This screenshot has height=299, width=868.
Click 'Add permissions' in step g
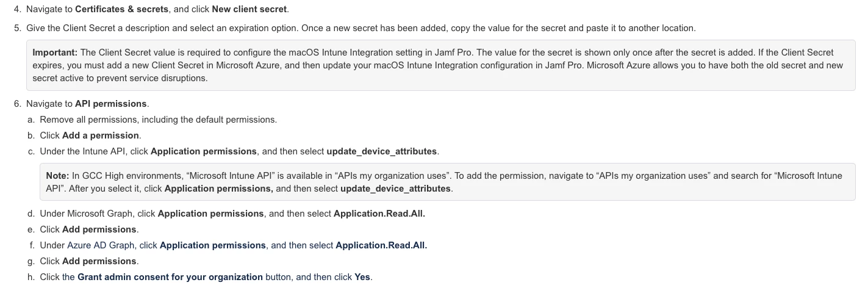tap(99, 261)
